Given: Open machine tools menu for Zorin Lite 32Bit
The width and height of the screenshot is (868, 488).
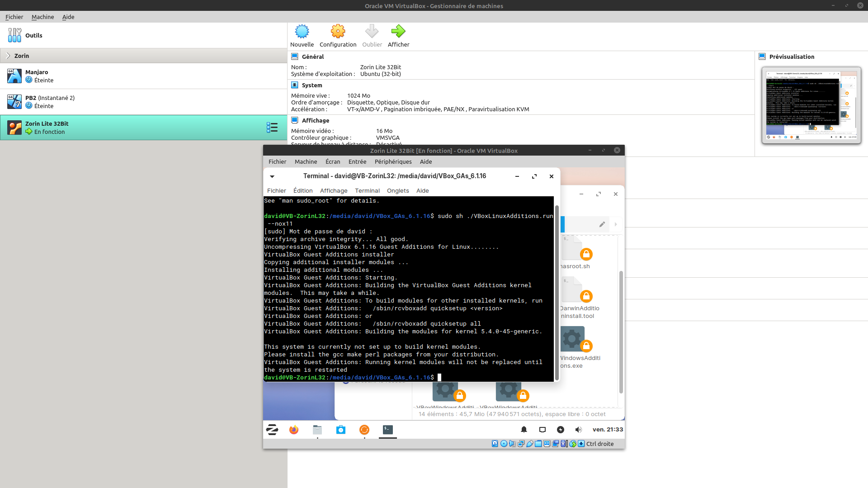Looking at the screenshot, I should (x=272, y=128).
